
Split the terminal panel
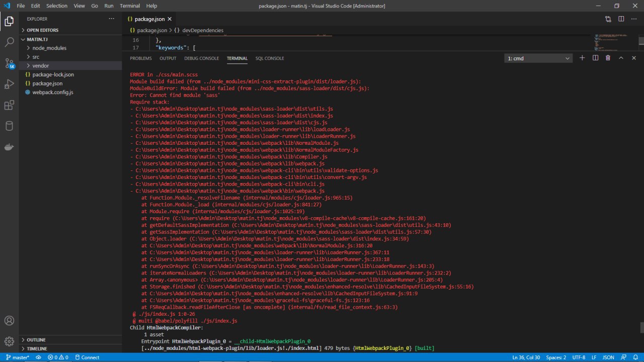(595, 58)
